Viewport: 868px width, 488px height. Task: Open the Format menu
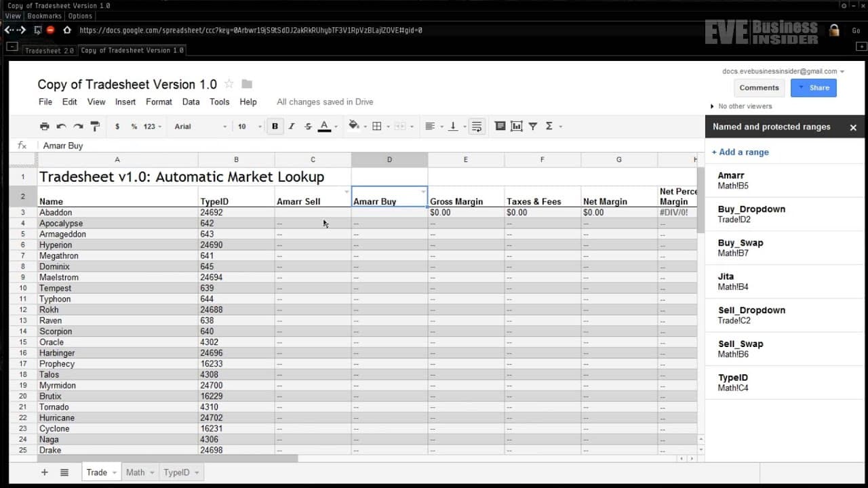point(159,102)
